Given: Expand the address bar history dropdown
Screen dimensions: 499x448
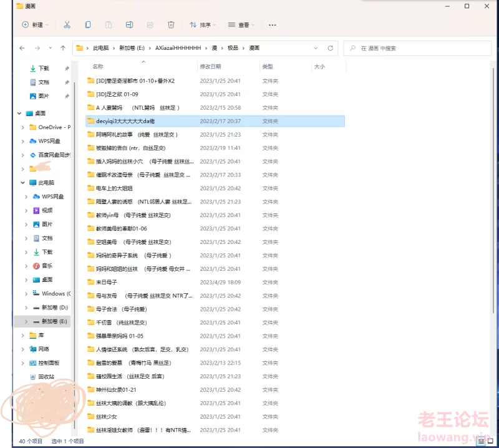Looking at the screenshot, I should click(316, 48).
